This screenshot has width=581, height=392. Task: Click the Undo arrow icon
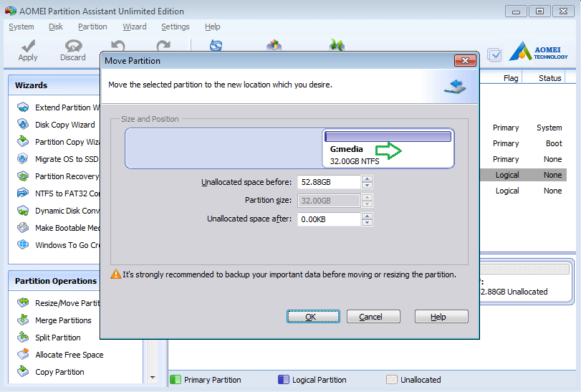tap(118, 45)
